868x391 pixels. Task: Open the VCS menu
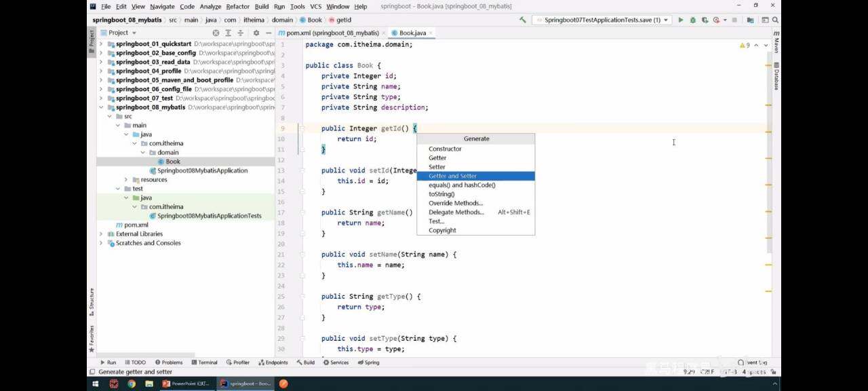tap(315, 6)
